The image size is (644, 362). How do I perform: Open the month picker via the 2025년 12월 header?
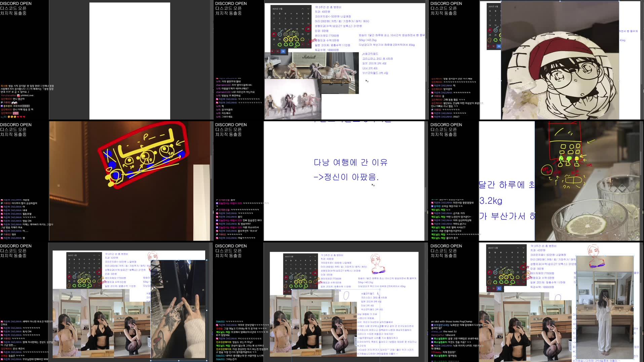click(277, 9)
